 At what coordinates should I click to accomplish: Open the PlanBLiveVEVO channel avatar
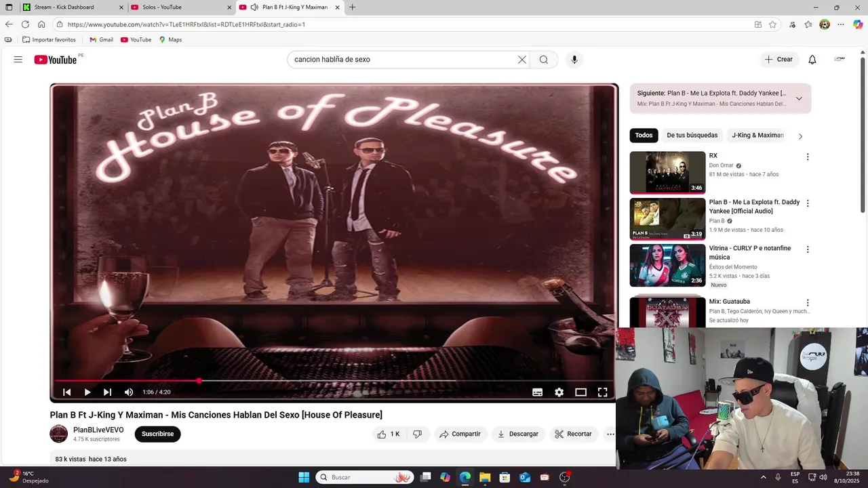coord(59,434)
